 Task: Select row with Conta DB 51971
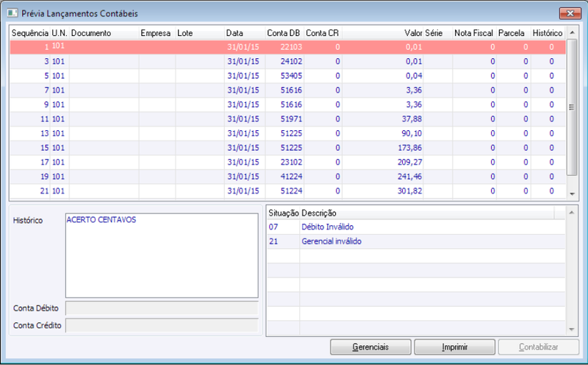287,119
